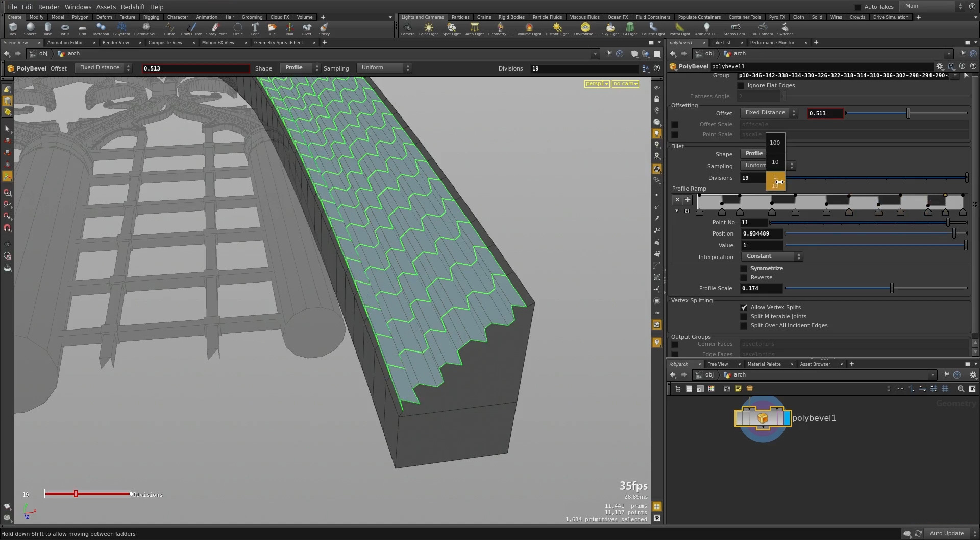Viewport: 980px width, 540px height.
Task: Enable the Symmetrize checkbox
Action: coord(744,269)
